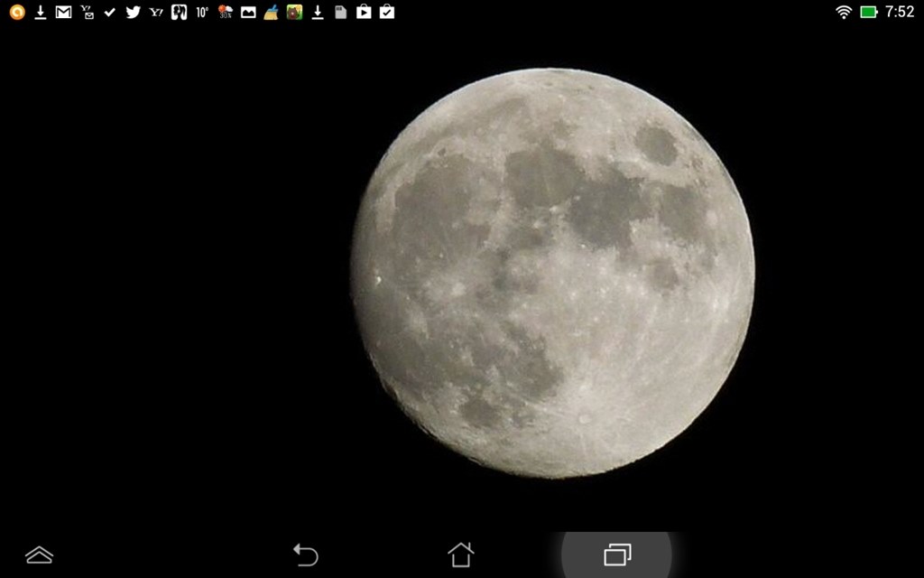Tap the Play Store bag with checkmark

click(x=386, y=12)
